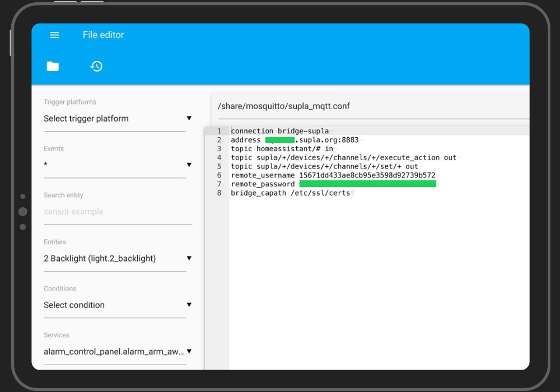This screenshot has height=392, width=560.
Task: Click the Search entity input field
Action: (x=101, y=212)
